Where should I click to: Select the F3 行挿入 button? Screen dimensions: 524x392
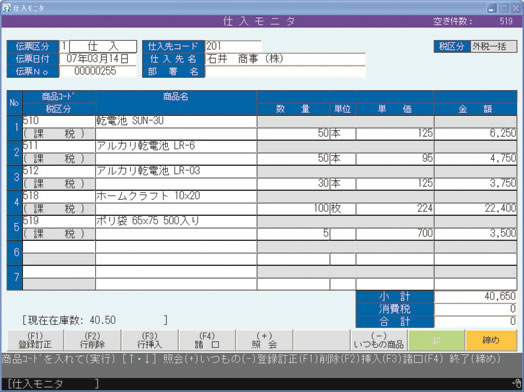(x=150, y=340)
